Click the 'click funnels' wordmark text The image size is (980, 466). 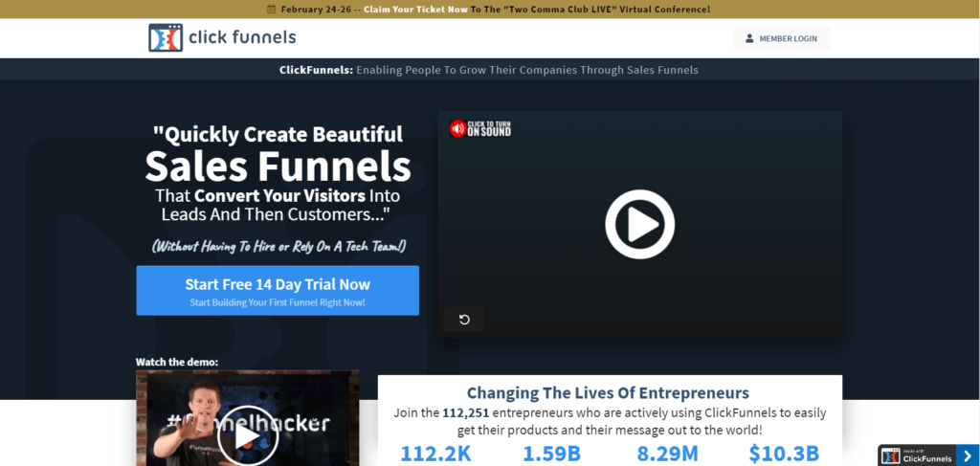pos(242,37)
